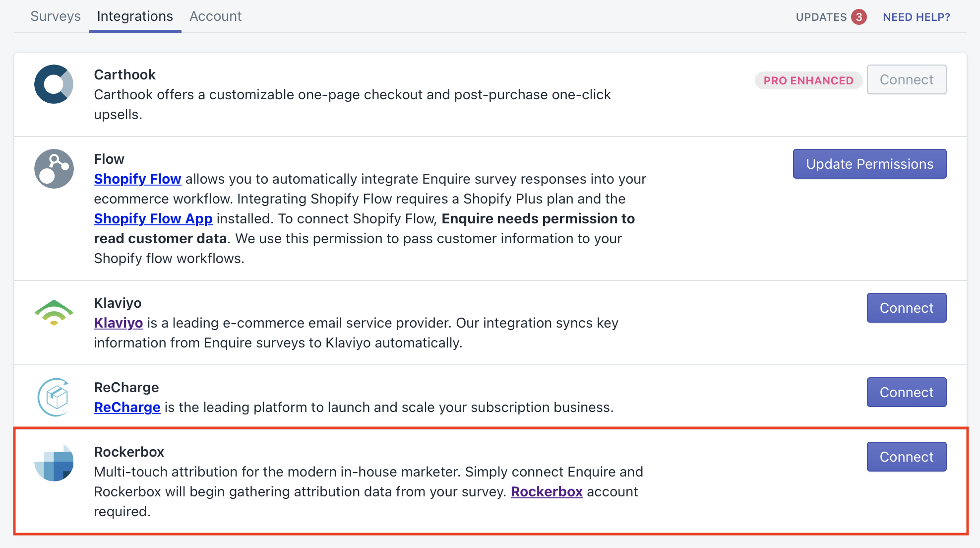Switch to the Account tab

coord(215,16)
